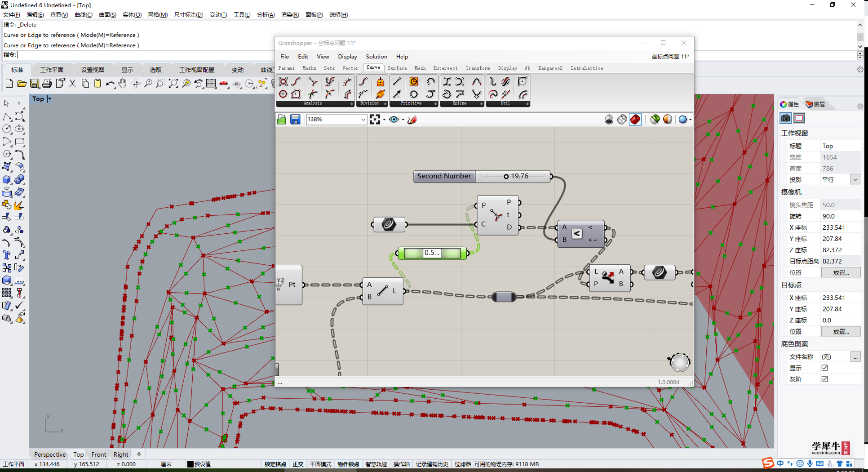Click the Rhino New file icon
This screenshot has width=868, height=472.
(9, 83)
